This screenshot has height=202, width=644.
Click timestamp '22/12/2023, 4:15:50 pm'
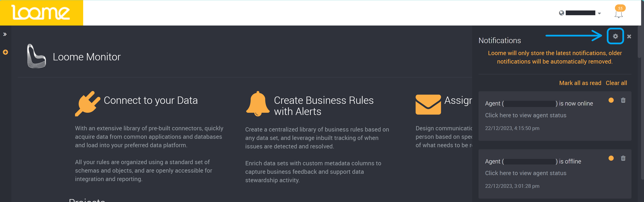click(x=512, y=128)
